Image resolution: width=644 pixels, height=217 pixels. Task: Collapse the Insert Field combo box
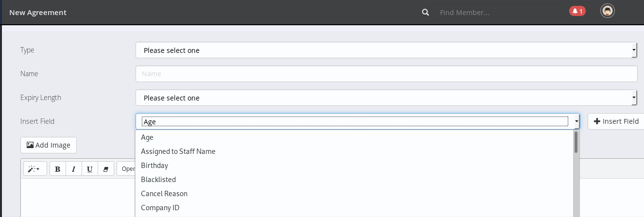click(576, 121)
